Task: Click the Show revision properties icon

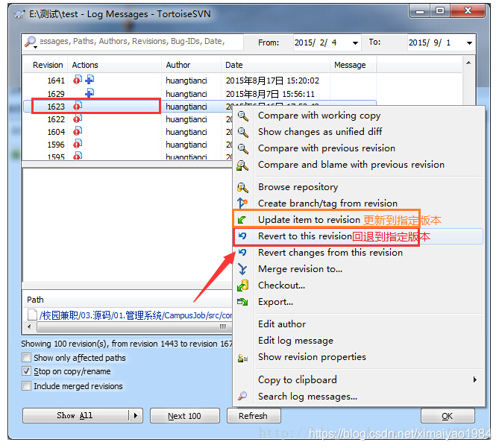Action: pos(242,359)
